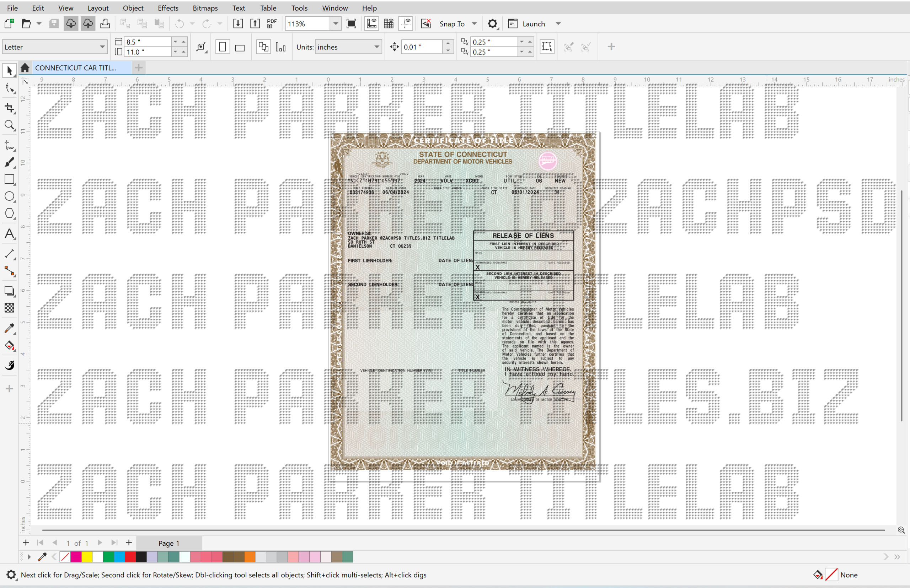Open the Options gear in the toolbar
Image resolution: width=910 pixels, height=588 pixels.
(492, 24)
